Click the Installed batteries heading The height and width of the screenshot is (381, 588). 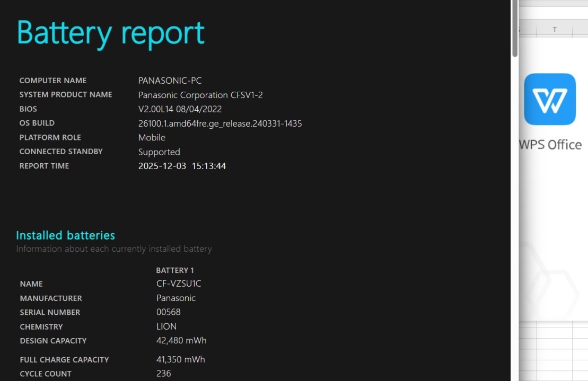[65, 235]
